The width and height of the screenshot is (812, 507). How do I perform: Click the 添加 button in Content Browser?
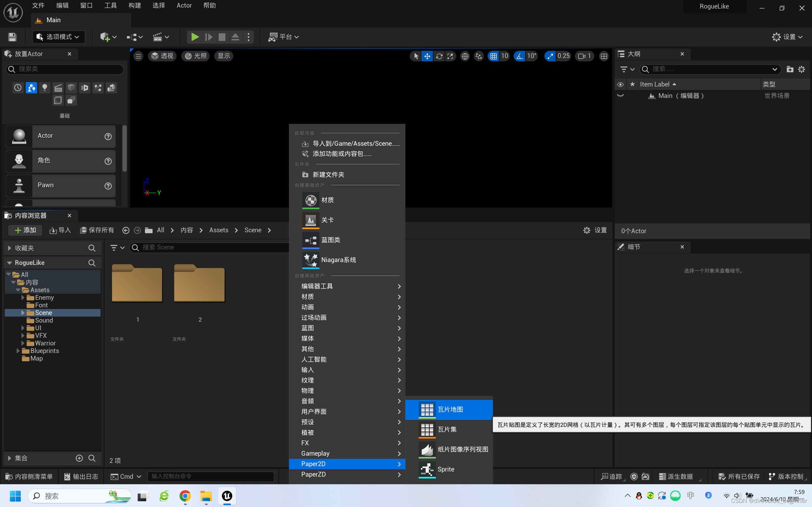pyautogui.click(x=25, y=230)
